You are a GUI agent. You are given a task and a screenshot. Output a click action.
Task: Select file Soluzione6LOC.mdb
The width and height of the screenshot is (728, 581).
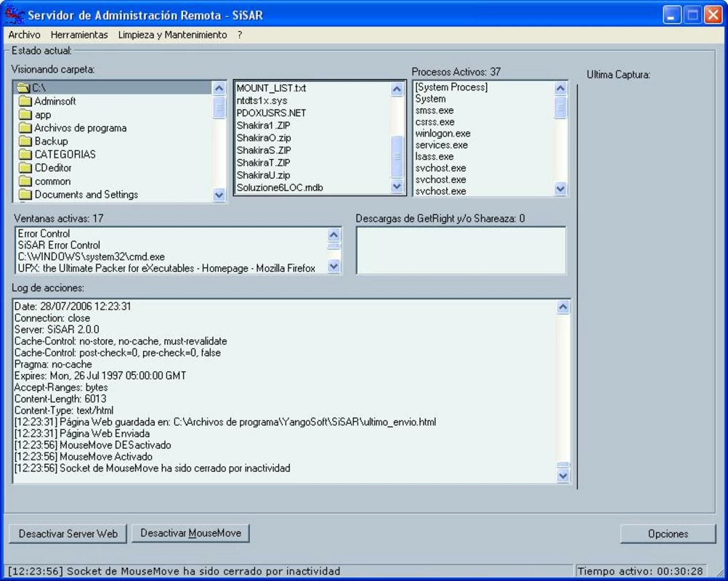pos(280,188)
